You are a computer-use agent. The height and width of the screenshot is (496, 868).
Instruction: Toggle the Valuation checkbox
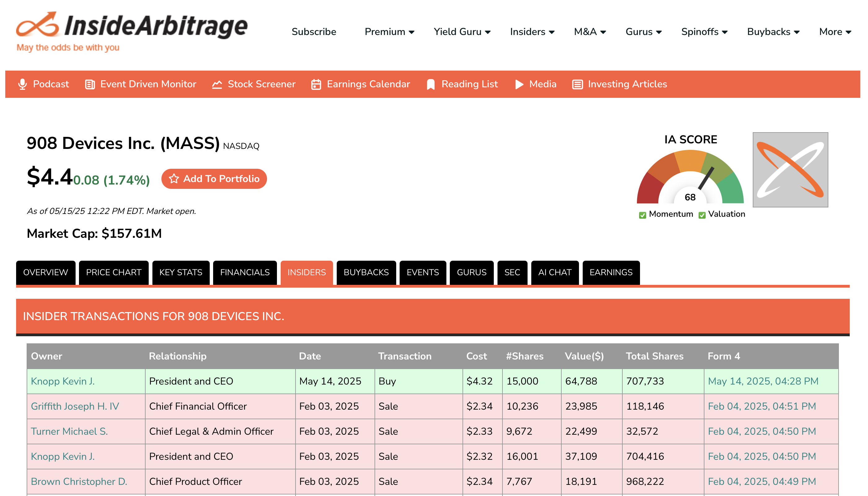[x=702, y=215]
